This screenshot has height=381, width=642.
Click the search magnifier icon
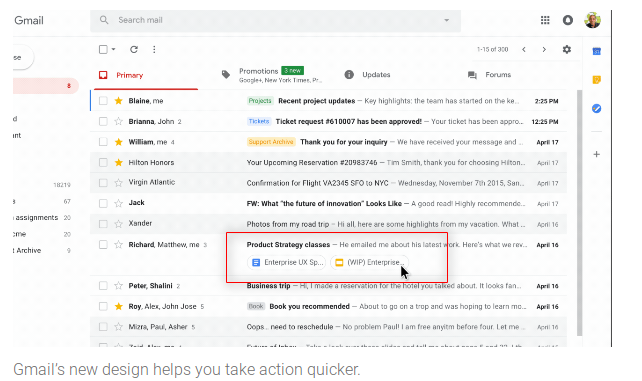[x=104, y=20]
